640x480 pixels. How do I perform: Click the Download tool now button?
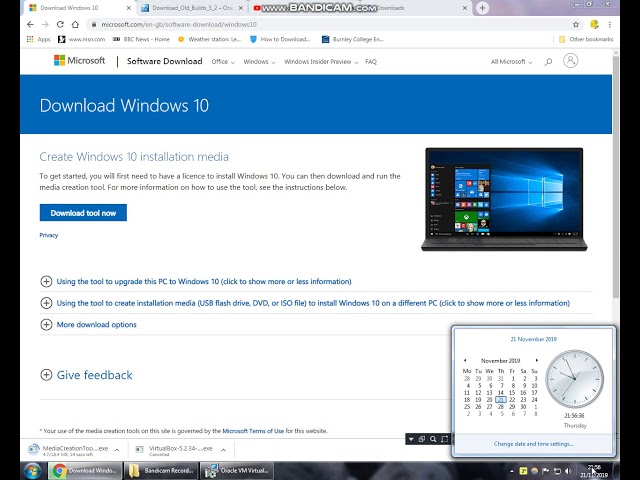click(83, 213)
